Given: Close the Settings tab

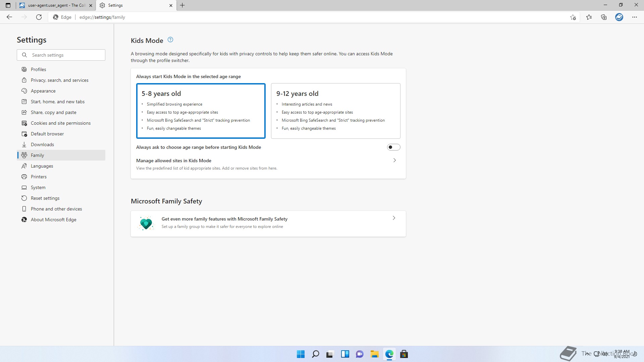Looking at the screenshot, I should [x=171, y=5].
